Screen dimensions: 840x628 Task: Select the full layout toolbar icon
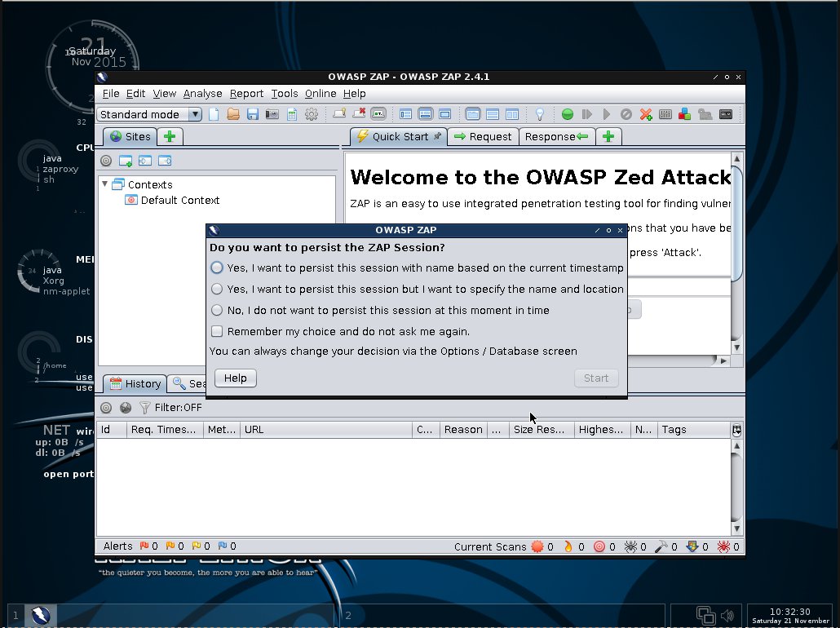click(444, 114)
